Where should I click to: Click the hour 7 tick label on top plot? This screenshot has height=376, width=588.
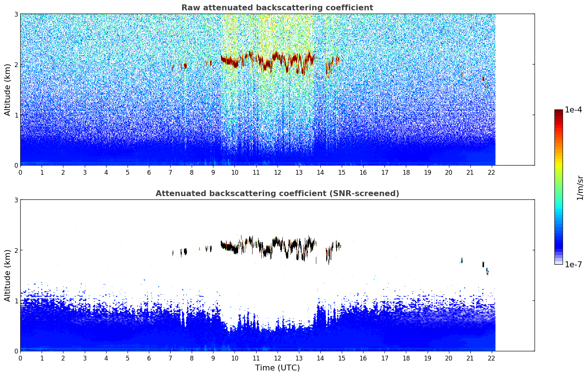click(x=170, y=172)
